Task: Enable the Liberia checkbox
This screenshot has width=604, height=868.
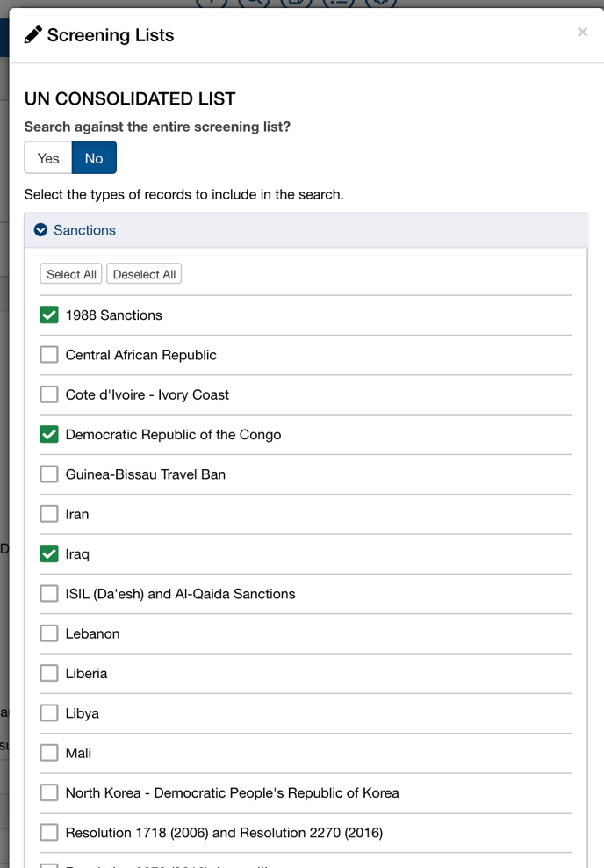Action: (49, 674)
